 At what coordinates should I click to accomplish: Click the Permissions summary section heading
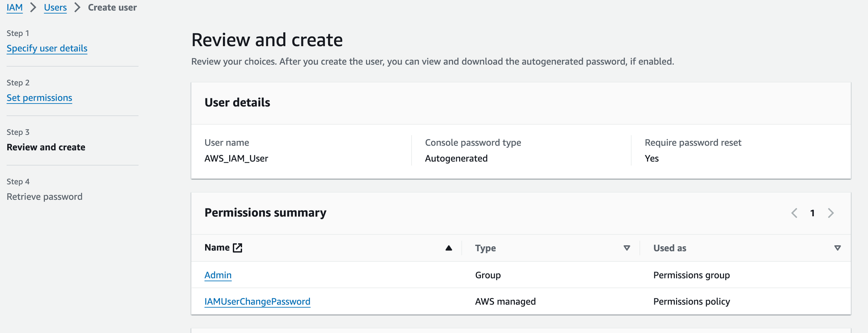pos(265,212)
